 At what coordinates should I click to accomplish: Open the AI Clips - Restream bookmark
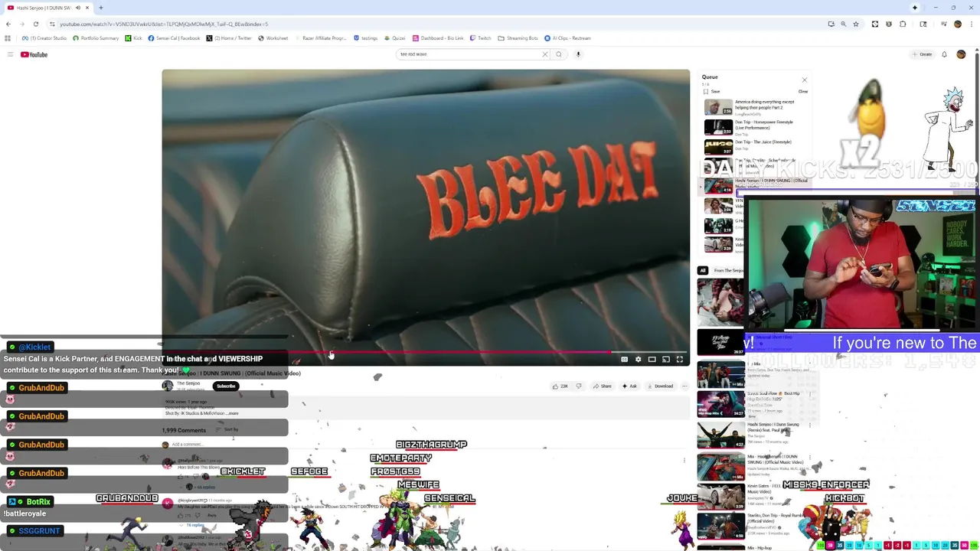click(567, 38)
